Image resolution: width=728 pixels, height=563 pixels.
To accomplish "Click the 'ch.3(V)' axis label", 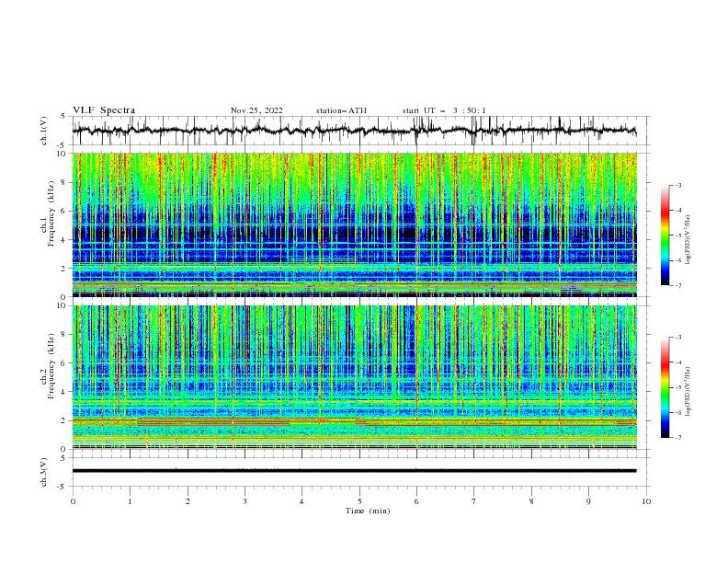I will [44, 472].
